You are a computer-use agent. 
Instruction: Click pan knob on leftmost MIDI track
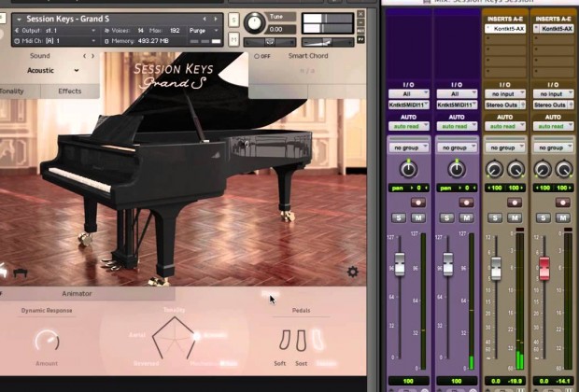(408, 169)
